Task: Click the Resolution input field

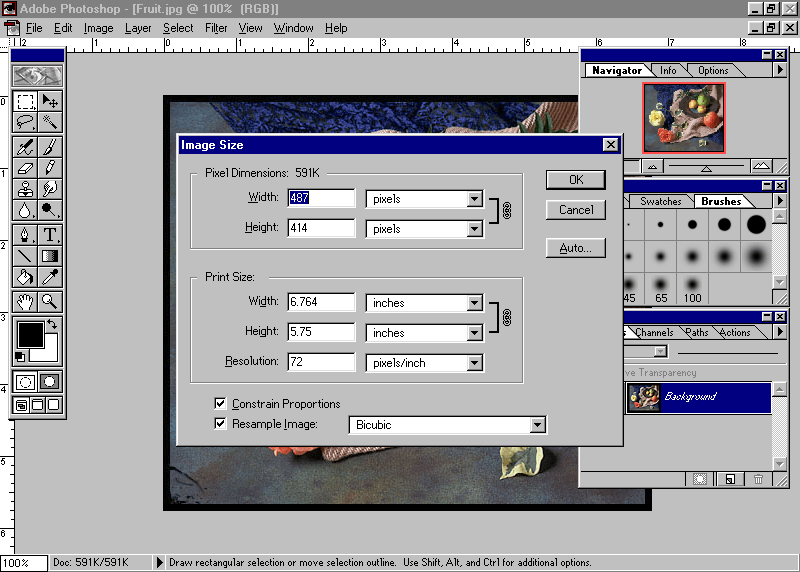Action: (x=321, y=362)
